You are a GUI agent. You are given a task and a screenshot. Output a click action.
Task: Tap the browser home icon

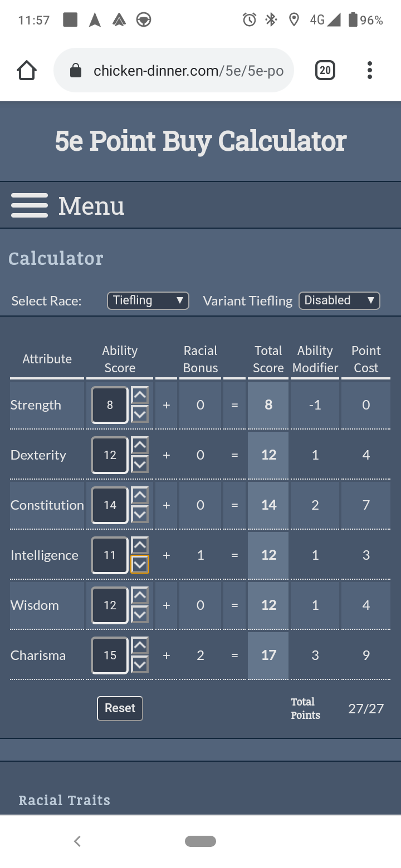[27, 70]
